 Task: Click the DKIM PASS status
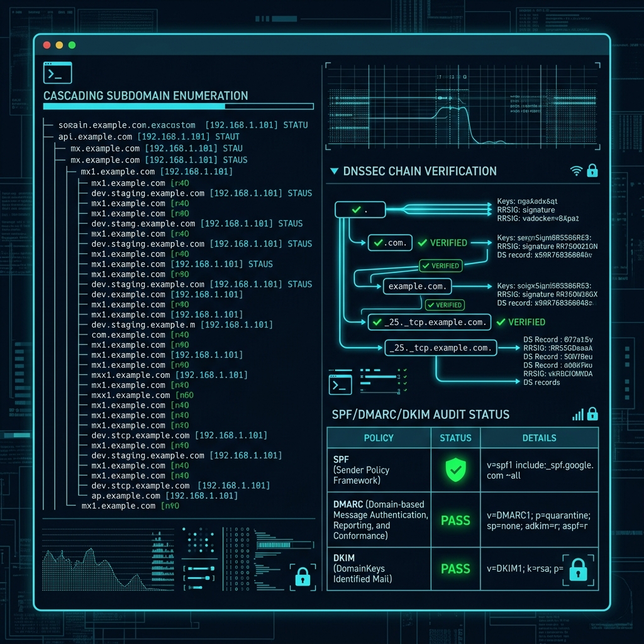coord(455,569)
